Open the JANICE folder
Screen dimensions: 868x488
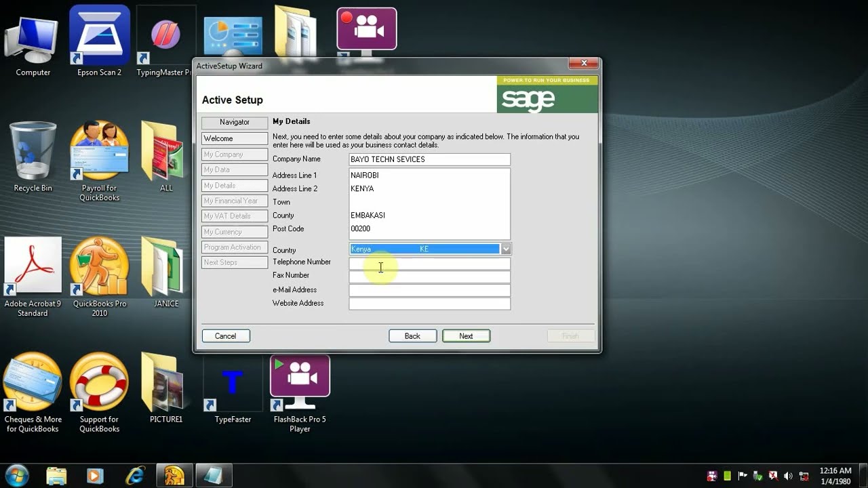165,272
